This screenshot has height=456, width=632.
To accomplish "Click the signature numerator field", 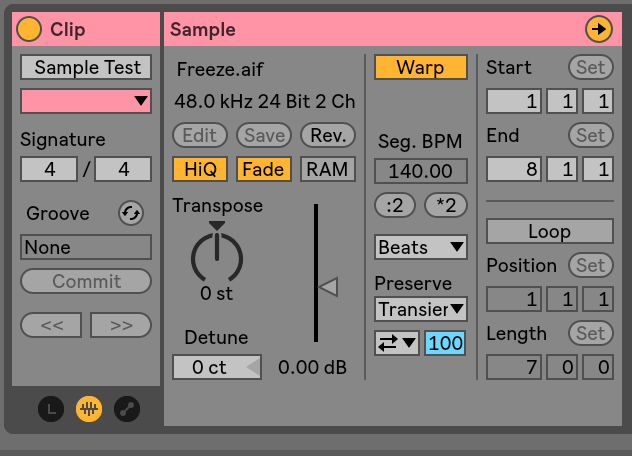I will tap(49, 169).
